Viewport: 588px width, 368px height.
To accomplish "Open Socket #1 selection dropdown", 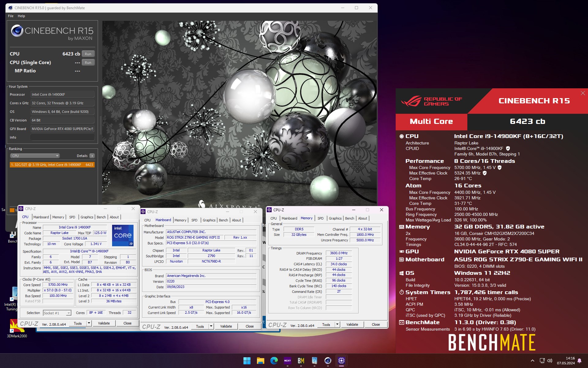I will coord(57,313).
